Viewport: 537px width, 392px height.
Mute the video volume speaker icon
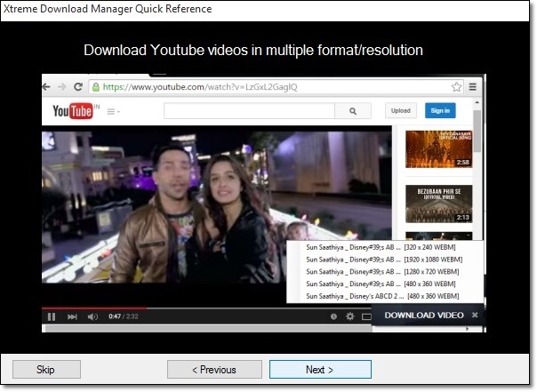click(92, 316)
